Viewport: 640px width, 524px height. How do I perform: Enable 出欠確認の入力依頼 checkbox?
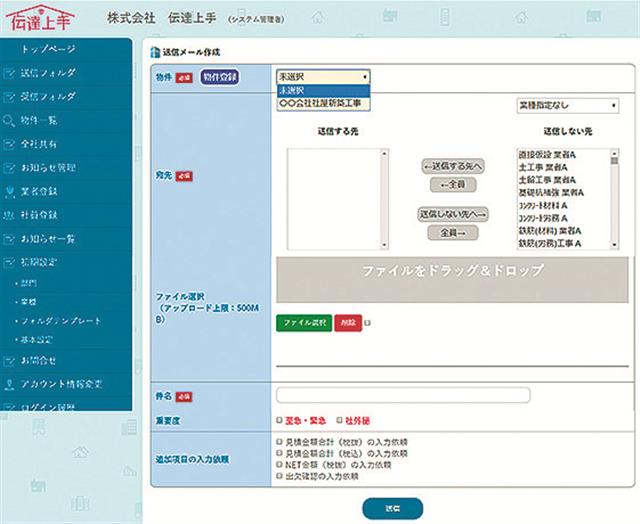[279, 476]
